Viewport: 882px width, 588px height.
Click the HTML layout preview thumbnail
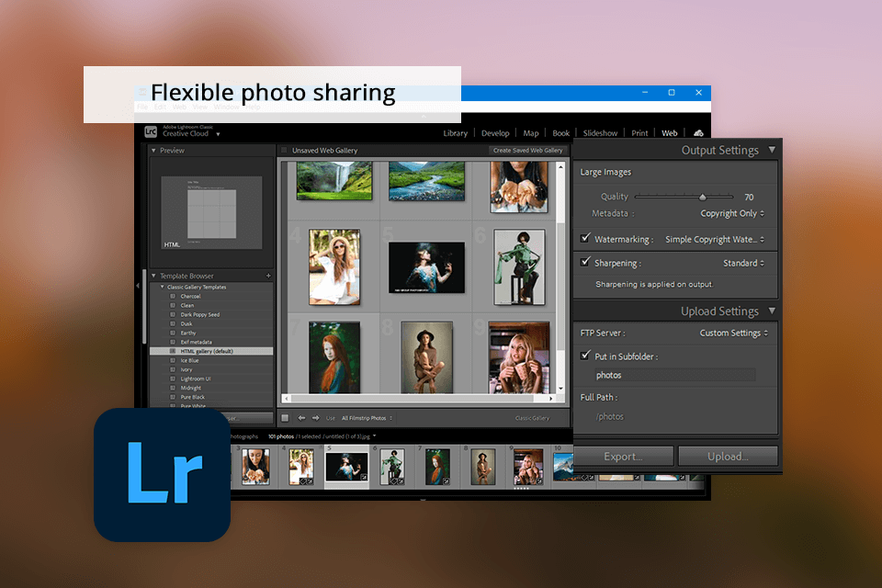tap(211, 213)
